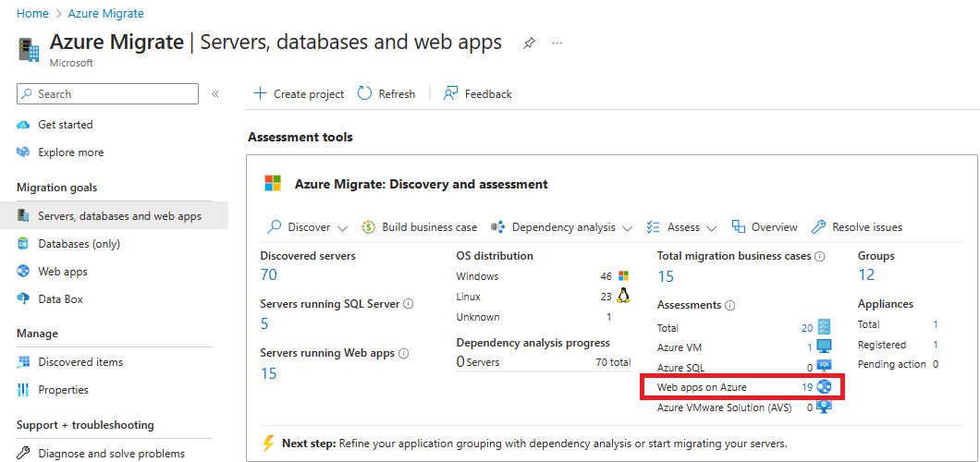Click the circular Refresh arrow icon

click(x=364, y=93)
